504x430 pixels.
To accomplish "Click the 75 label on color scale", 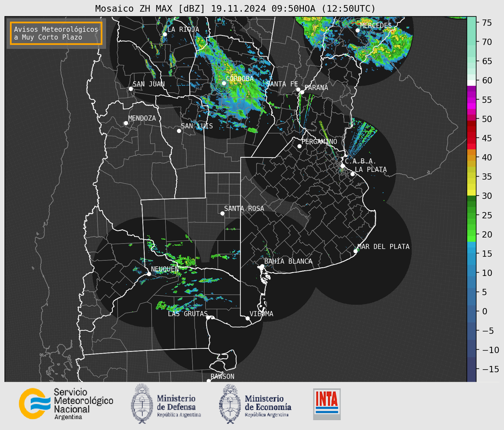I will coord(487,23).
